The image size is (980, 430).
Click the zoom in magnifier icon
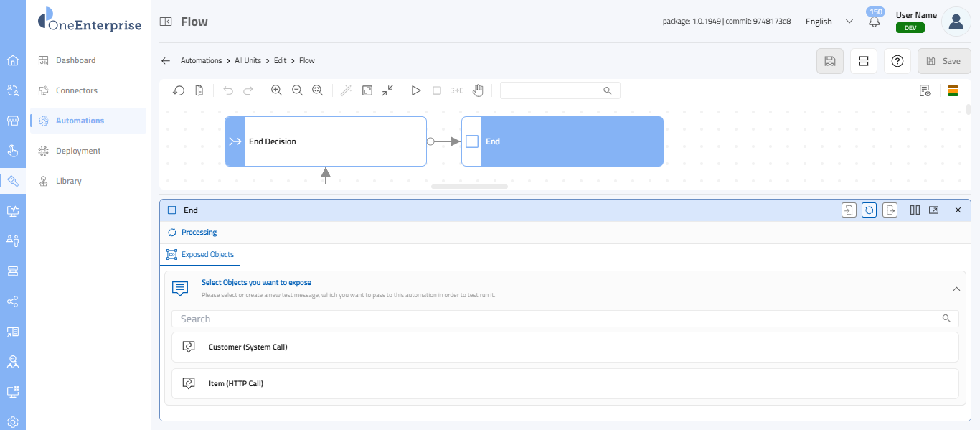click(276, 90)
